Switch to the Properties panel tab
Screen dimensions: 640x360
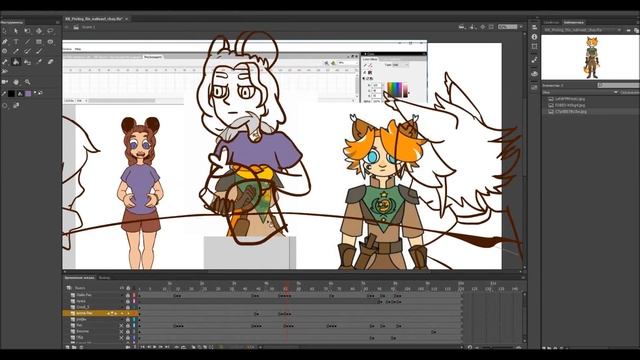click(x=551, y=22)
